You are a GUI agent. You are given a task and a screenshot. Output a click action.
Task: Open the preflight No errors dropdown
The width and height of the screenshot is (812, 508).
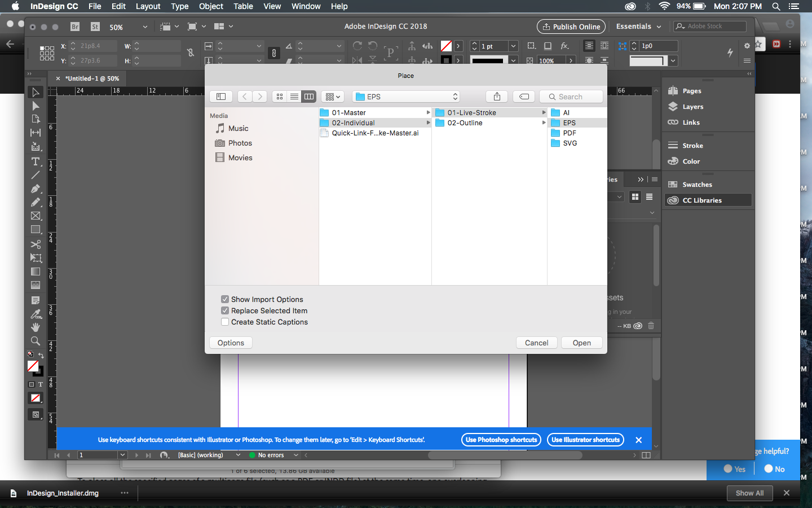296,455
